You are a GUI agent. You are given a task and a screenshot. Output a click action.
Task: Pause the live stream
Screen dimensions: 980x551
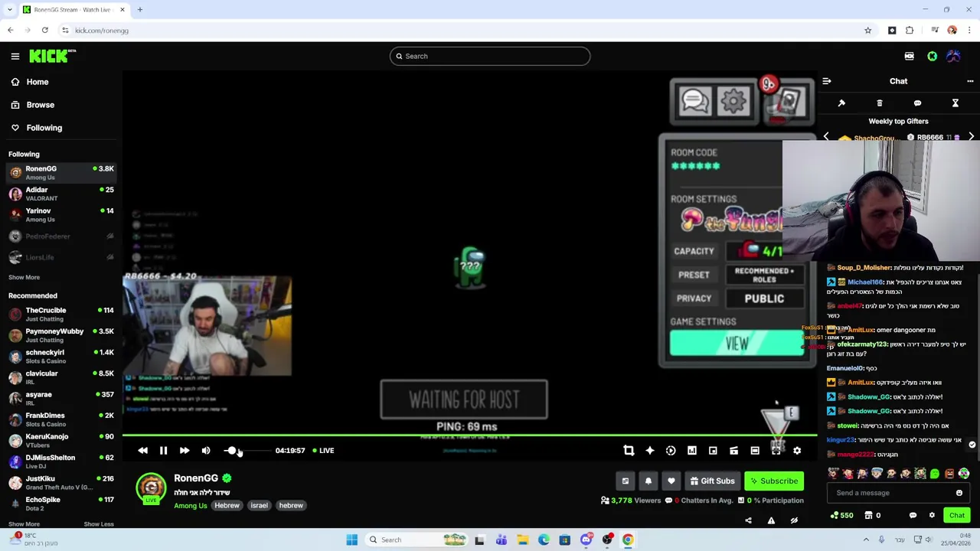163,451
